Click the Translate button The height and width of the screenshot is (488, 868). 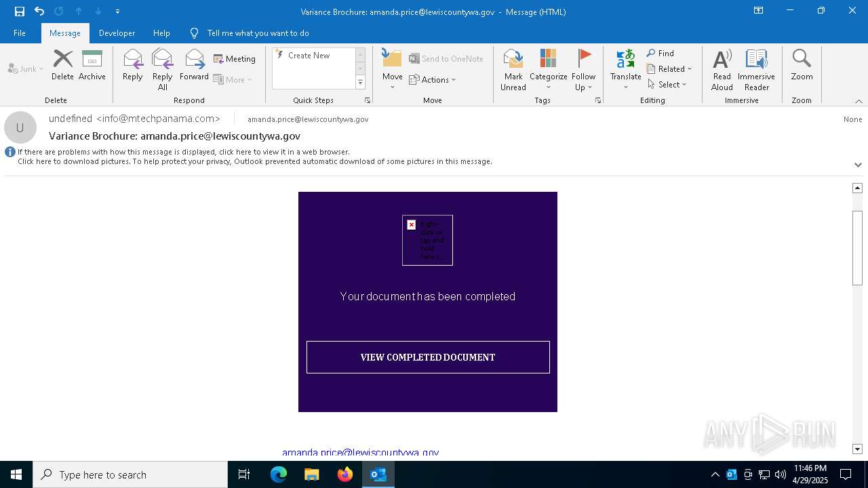[625, 70]
